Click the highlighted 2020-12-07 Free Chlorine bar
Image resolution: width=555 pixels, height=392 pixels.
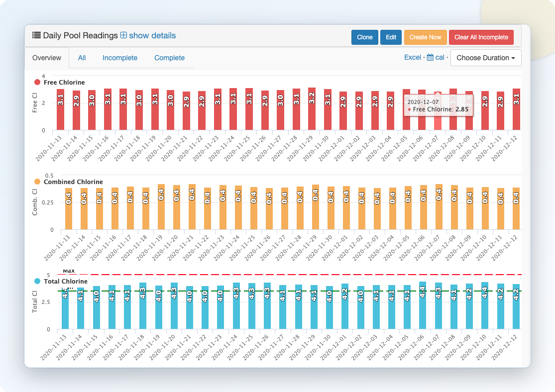pos(438,111)
